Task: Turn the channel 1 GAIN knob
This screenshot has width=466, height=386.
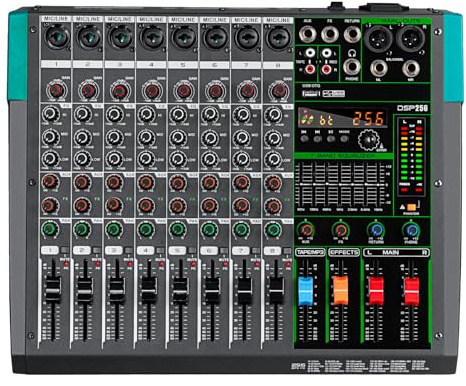Action: 56,90
